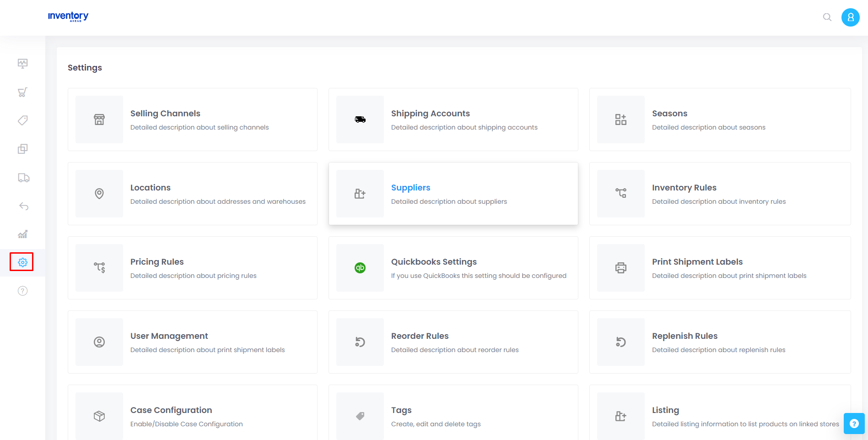This screenshot has width=868, height=440.
Task: Click the flow icon for Inventory Rules
Action: click(621, 194)
